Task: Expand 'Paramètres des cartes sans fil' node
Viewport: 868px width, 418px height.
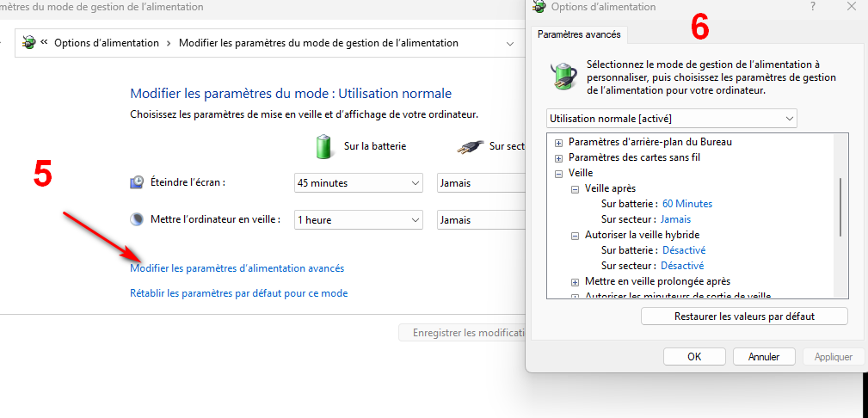Action: click(x=558, y=157)
